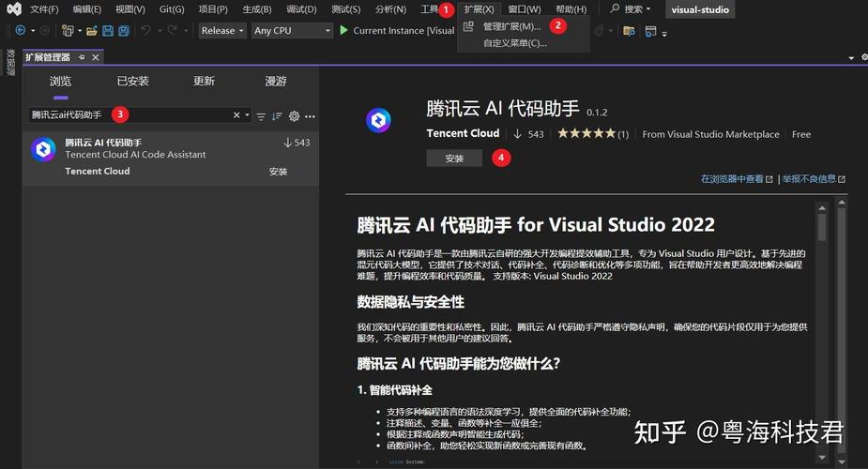Open the 调试(D) menu
Viewport: 868px width, 469px height.
[x=301, y=9]
